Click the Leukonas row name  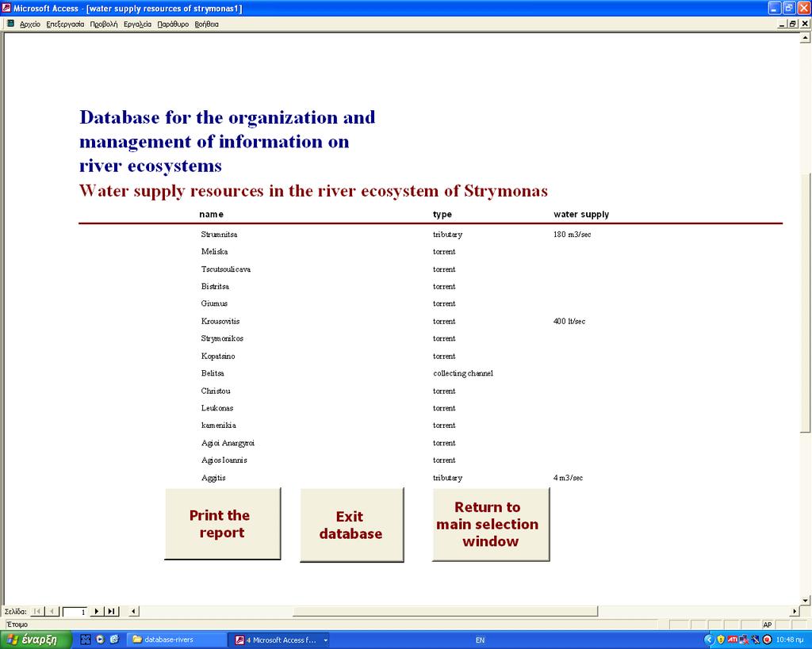tap(217, 408)
